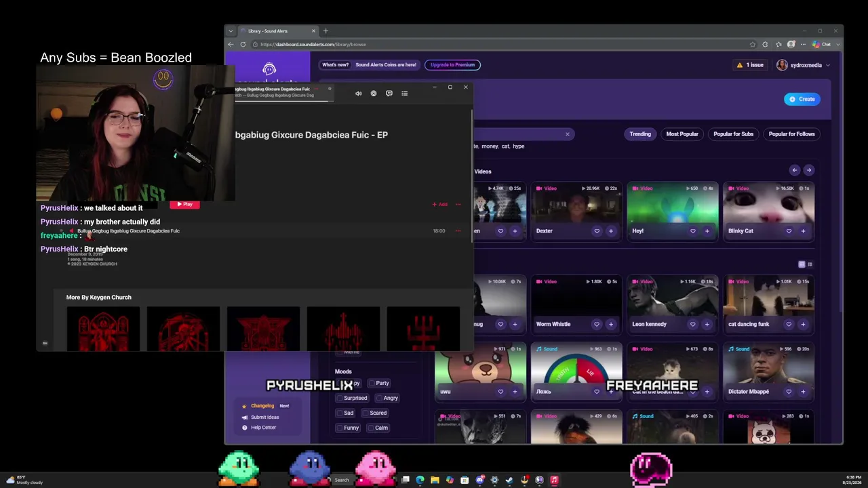Open File Explorer from the taskbar
Image resolution: width=868 pixels, height=488 pixels.
click(x=435, y=480)
